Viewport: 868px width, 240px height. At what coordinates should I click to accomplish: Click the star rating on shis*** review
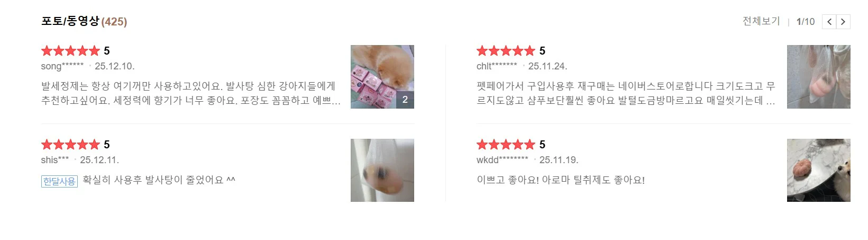click(x=70, y=145)
